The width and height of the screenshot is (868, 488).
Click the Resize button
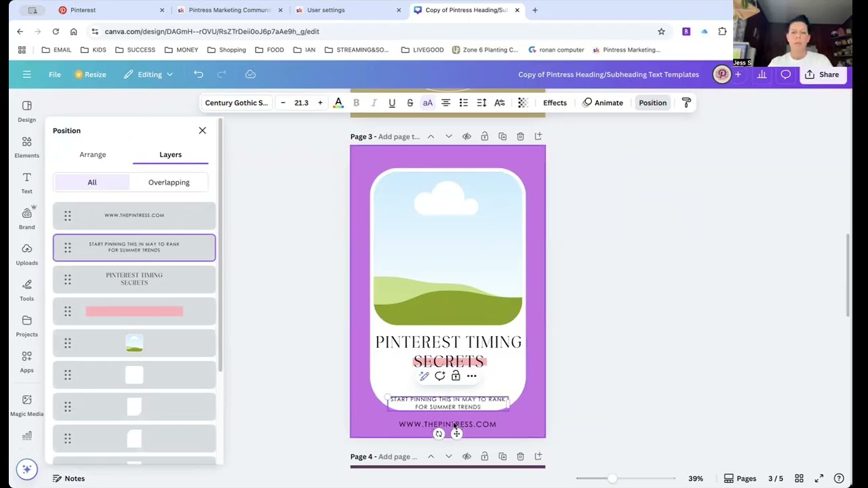coord(90,75)
